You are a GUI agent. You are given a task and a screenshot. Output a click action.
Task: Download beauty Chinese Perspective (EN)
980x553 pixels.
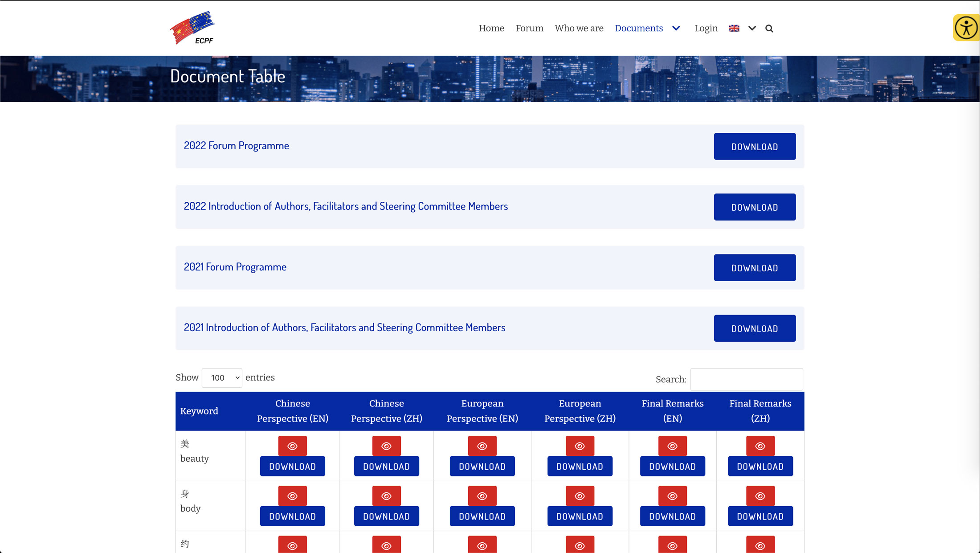293,466
